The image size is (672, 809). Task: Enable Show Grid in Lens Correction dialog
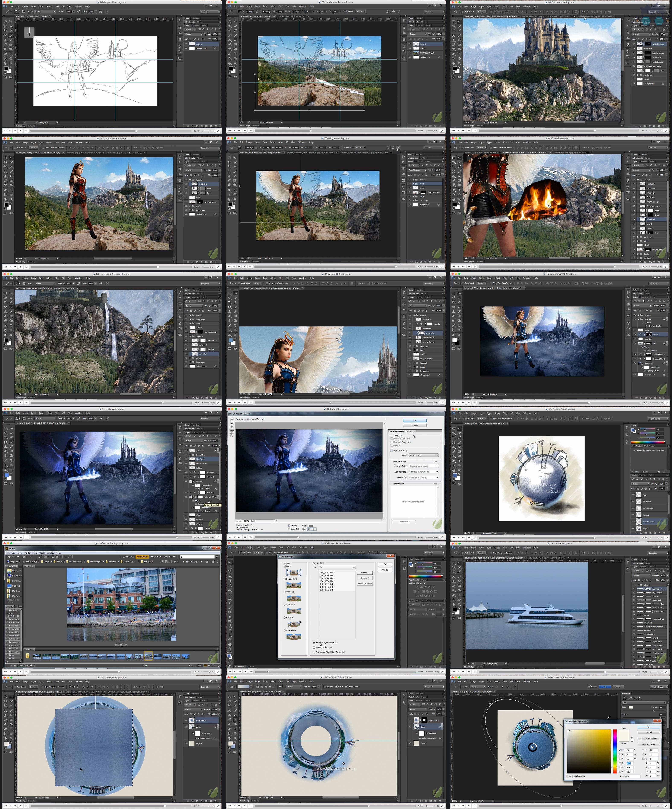pos(289,529)
